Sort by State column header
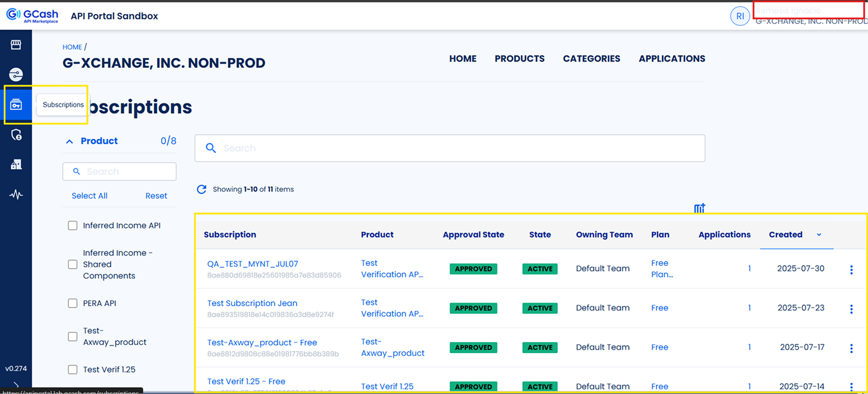The height and width of the screenshot is (394, 868). (x=540, y=234)
